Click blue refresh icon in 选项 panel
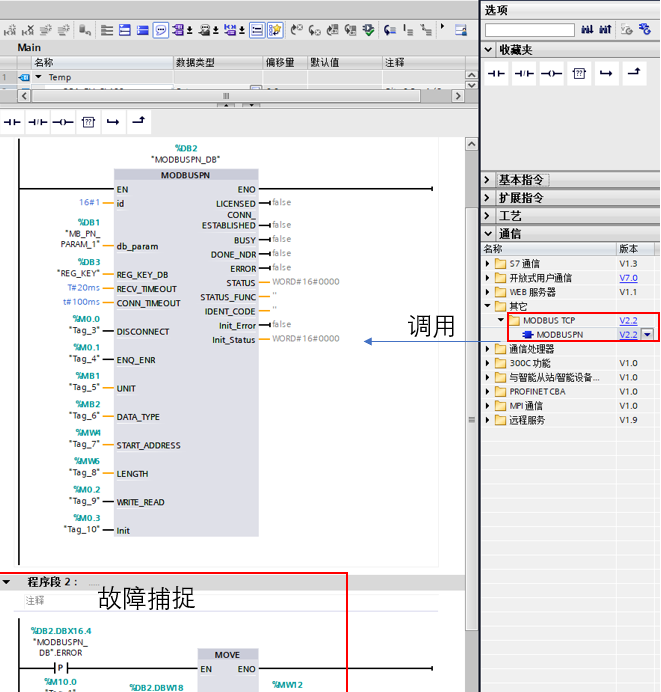The width and height of the screenshot is (661, 692). (x=645, y=30)
